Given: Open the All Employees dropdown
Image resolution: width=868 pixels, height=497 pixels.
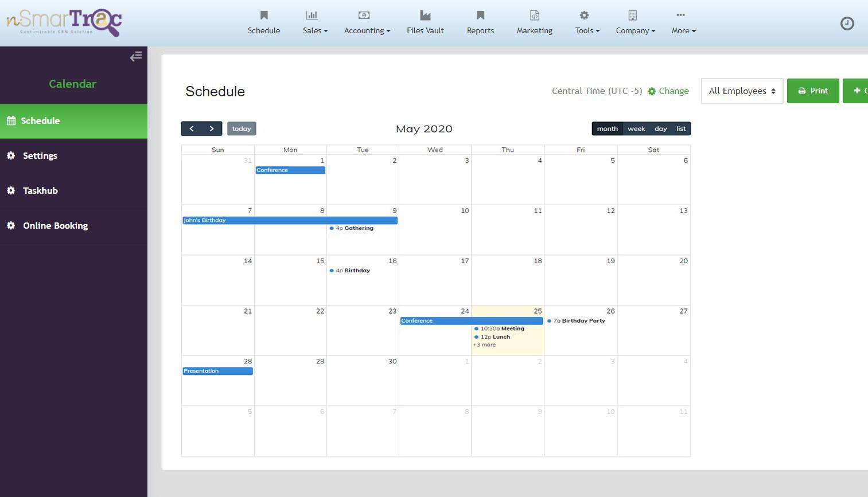Looking at the screenshot, I should click(742, 91).
